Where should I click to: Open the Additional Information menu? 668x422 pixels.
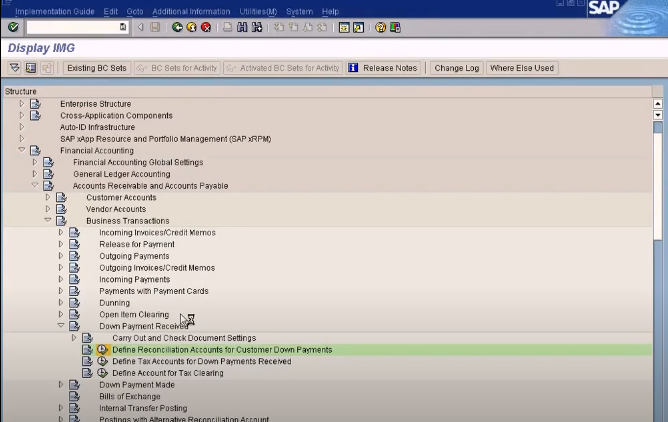tap(191, 11)
